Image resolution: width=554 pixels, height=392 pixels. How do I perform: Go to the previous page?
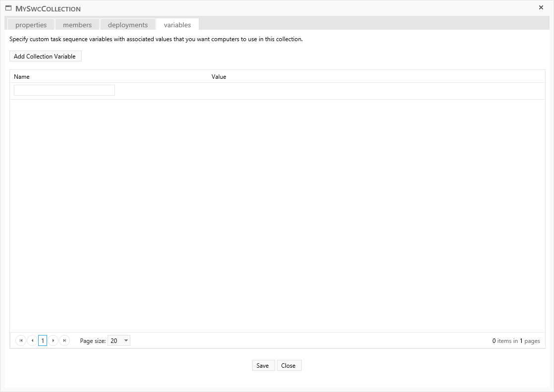click(32, 340)
